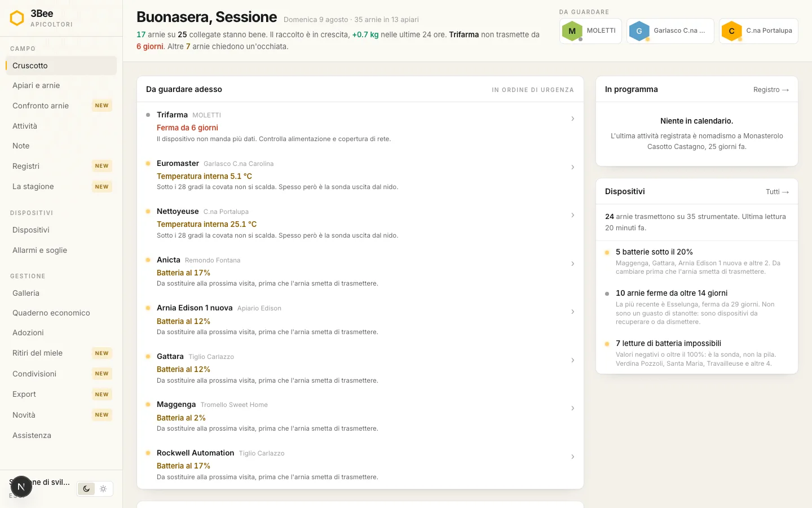Image resolution: width=812 pixels, height=508 pixels.
Task: Expand the Gattara row chevron
Action: click(x=572, y=360)
